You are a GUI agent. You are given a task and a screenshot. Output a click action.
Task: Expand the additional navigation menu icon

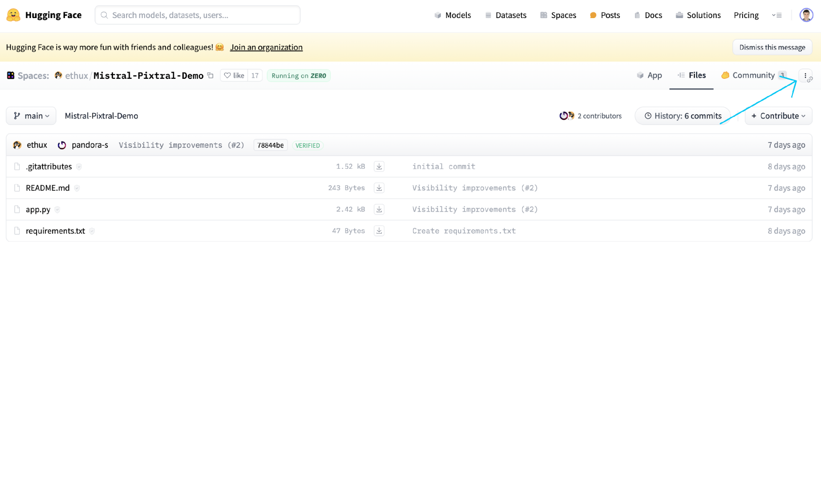coord(777,15)
